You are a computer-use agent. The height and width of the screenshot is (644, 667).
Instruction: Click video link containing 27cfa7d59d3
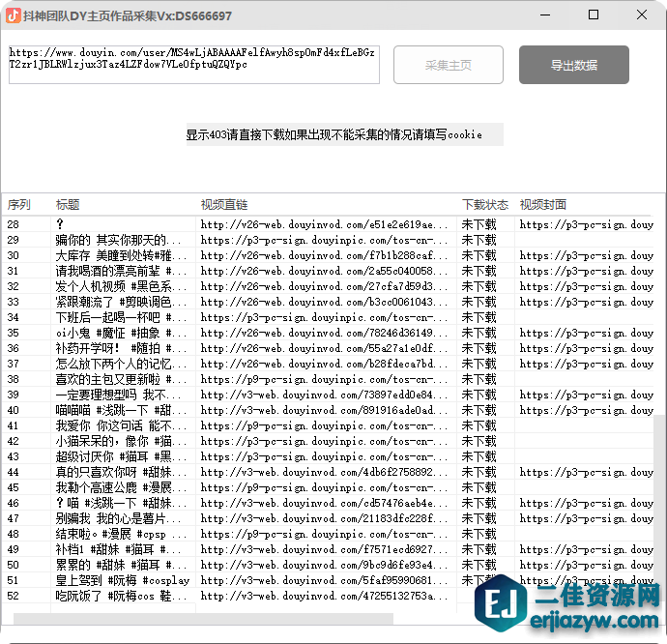pos(324,286)
